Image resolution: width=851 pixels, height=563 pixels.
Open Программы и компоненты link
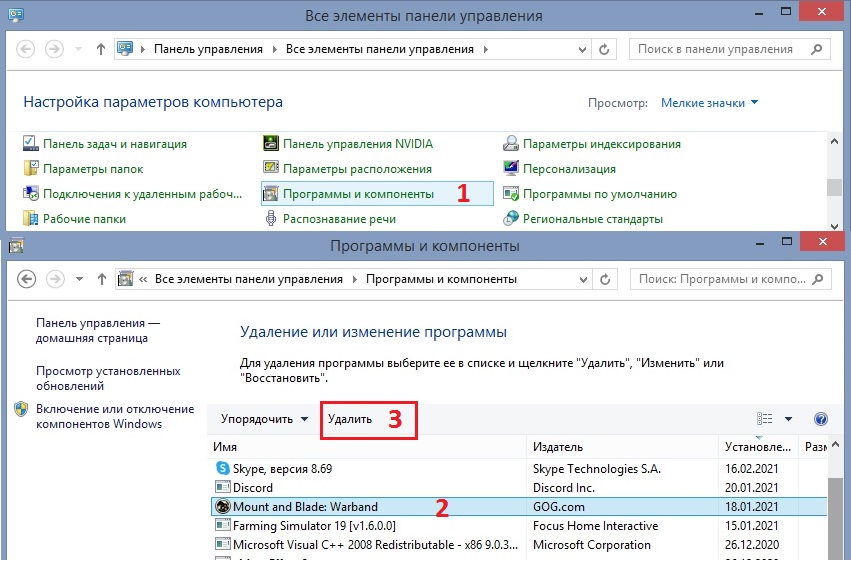[x=358, y=194]
